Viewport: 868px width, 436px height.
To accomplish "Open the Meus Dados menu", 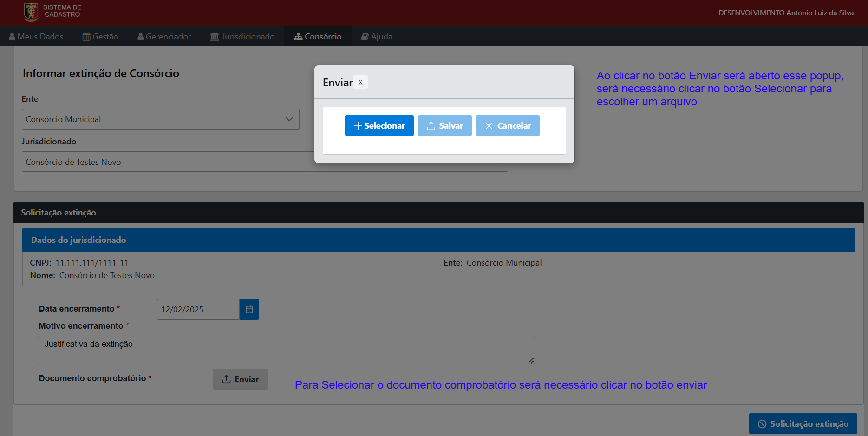I will point(36,36).
